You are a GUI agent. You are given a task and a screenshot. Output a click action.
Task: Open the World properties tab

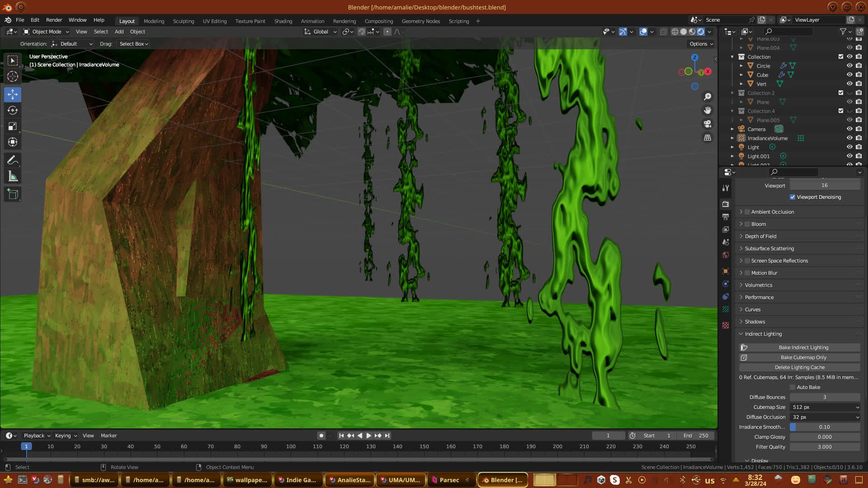tap(726, 255)
